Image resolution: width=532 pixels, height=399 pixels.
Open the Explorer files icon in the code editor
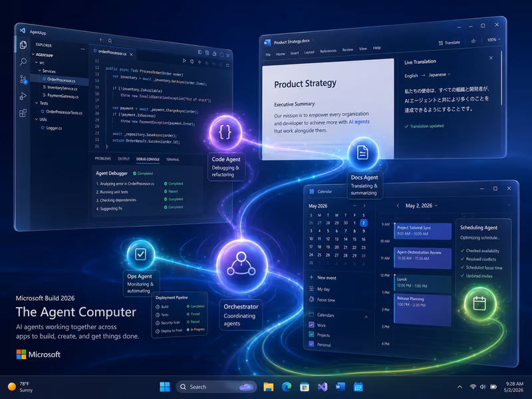(23, 45)
